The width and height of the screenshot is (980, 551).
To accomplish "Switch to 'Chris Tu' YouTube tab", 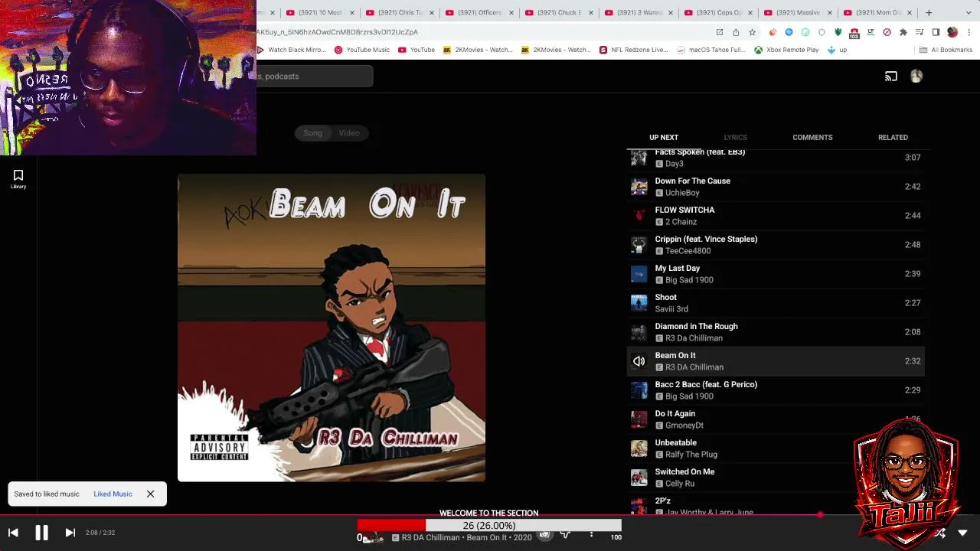I will click(398, 12).
